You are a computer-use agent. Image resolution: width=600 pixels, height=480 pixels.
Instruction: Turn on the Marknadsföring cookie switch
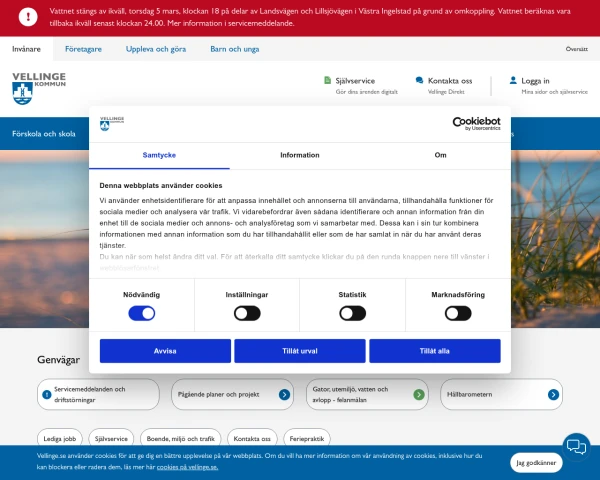click(458, 313)
